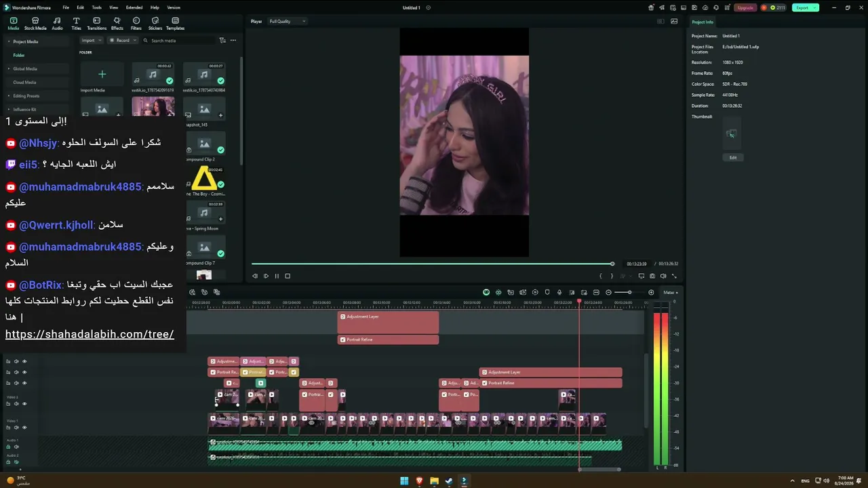The height and width of the screenshot is (488, 868).
Task: Open the Record dropdown
Action: click(x=123, y=41)
